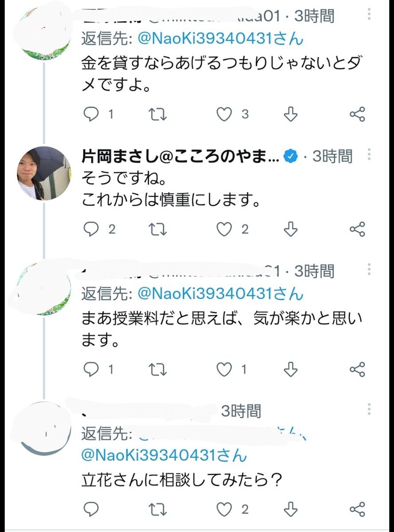Reply to the 立花さんに相談してみたら tweet
The image size is (394, 532).
pos(92,509)
